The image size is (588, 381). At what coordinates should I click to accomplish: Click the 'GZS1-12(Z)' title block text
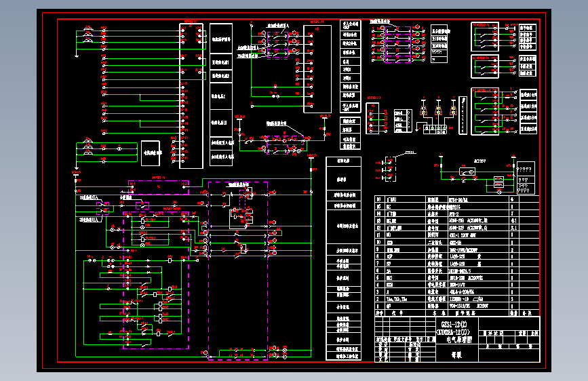454,325
